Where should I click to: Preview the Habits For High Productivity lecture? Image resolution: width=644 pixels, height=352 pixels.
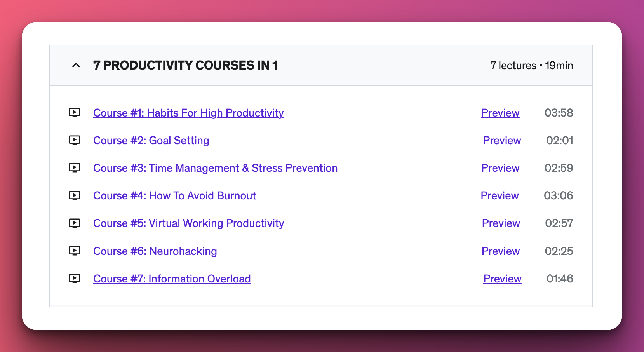[500, 113]
